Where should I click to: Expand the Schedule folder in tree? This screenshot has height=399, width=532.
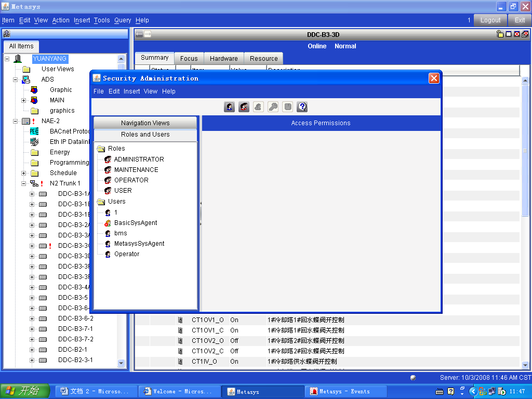pos(24,173)
